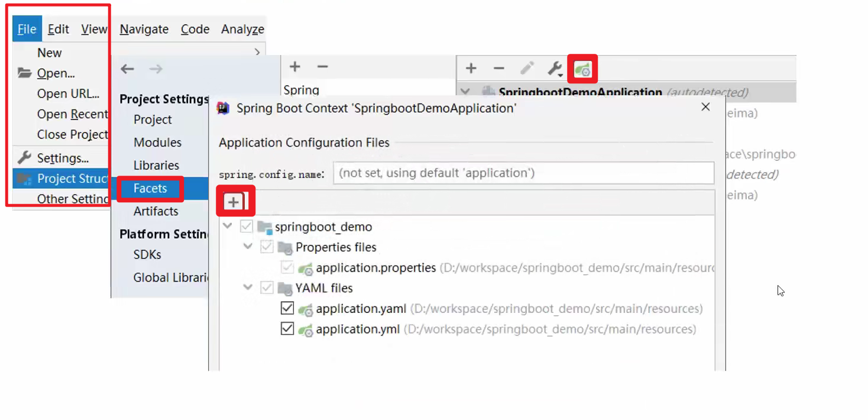Open the Edit menu
Viewport: 868px width, 420px height.
tap(59, 29)
